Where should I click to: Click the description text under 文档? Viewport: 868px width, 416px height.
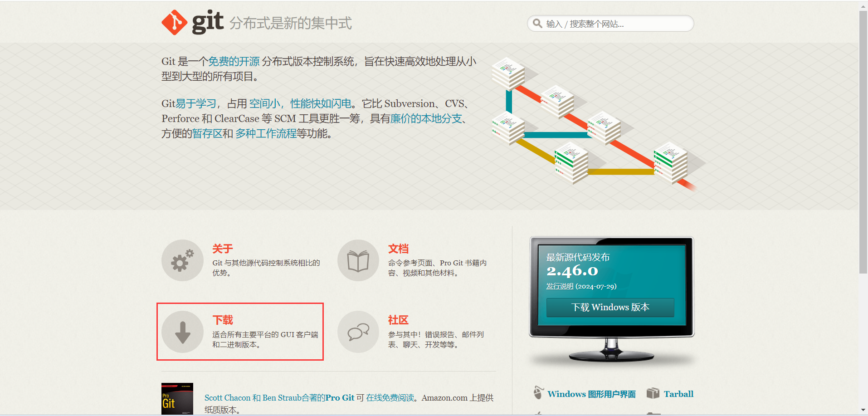[x=437, y=268]
